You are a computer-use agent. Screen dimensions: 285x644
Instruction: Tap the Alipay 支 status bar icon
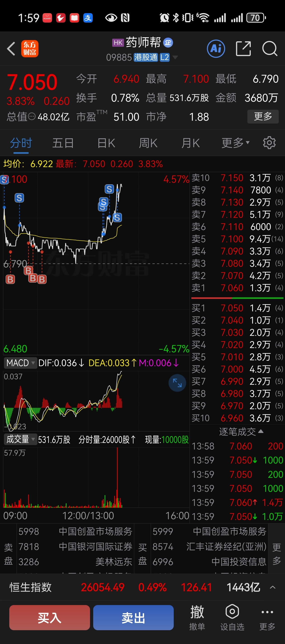[88, 18]
